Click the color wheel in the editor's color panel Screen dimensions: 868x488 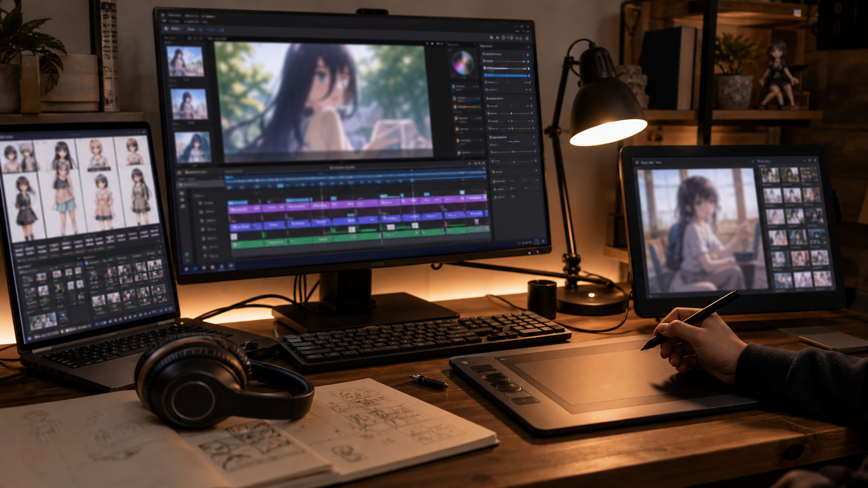point(463,63)
